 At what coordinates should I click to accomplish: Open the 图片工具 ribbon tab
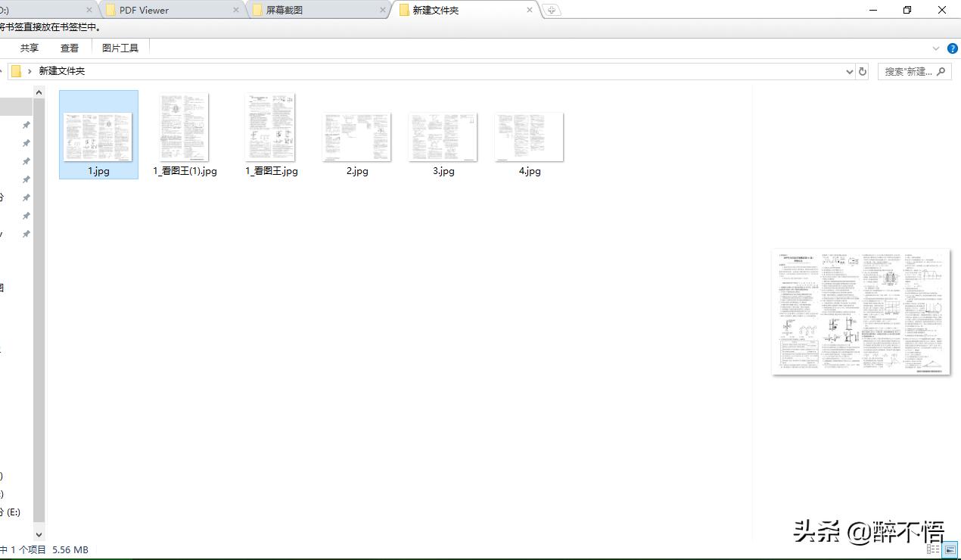(120, 48)
